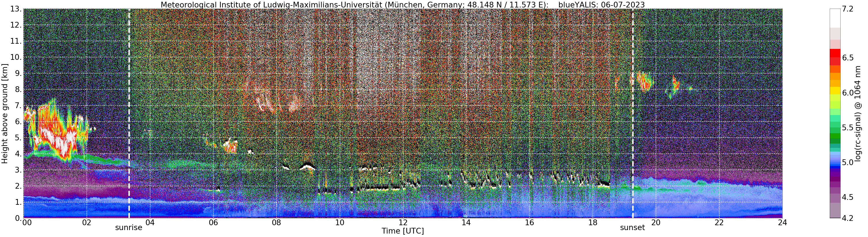The height and width of the screenshot is (237, 868).
Task: Click the '16' time tick label
Action: point(529,223)
